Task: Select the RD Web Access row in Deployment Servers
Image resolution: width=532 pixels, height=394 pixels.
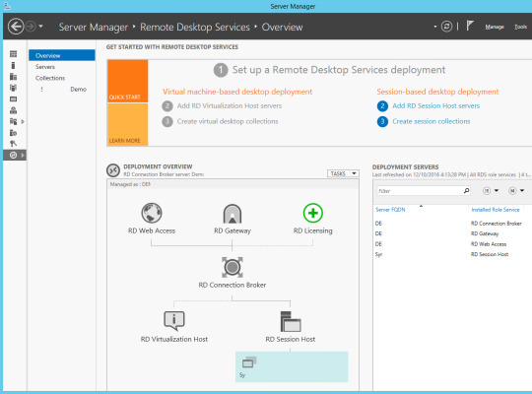Action: (x=452, y=244)
